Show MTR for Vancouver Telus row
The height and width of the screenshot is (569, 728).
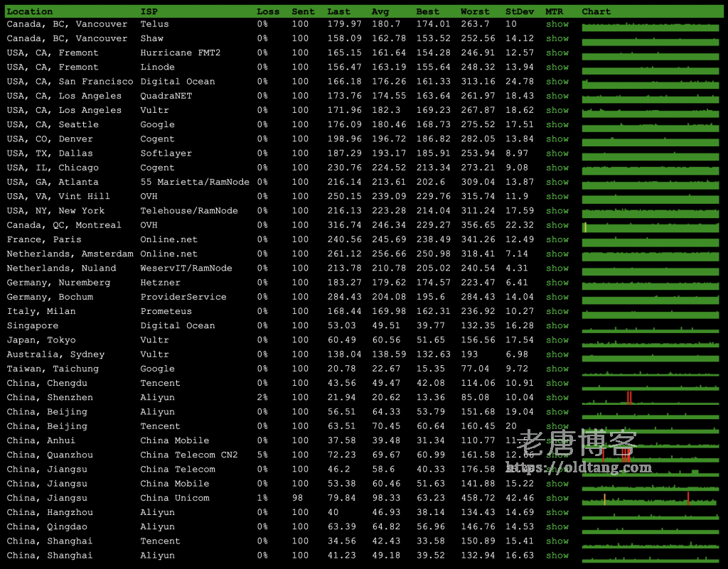coord(557,24)
